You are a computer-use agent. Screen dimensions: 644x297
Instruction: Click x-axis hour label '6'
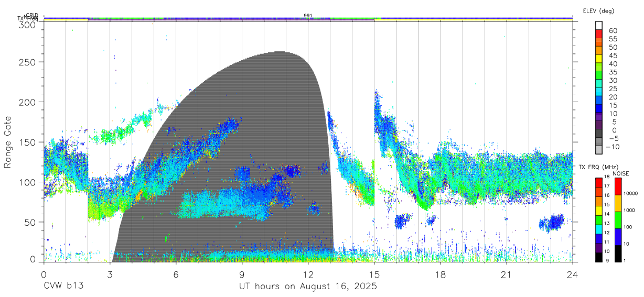point(176,274)
